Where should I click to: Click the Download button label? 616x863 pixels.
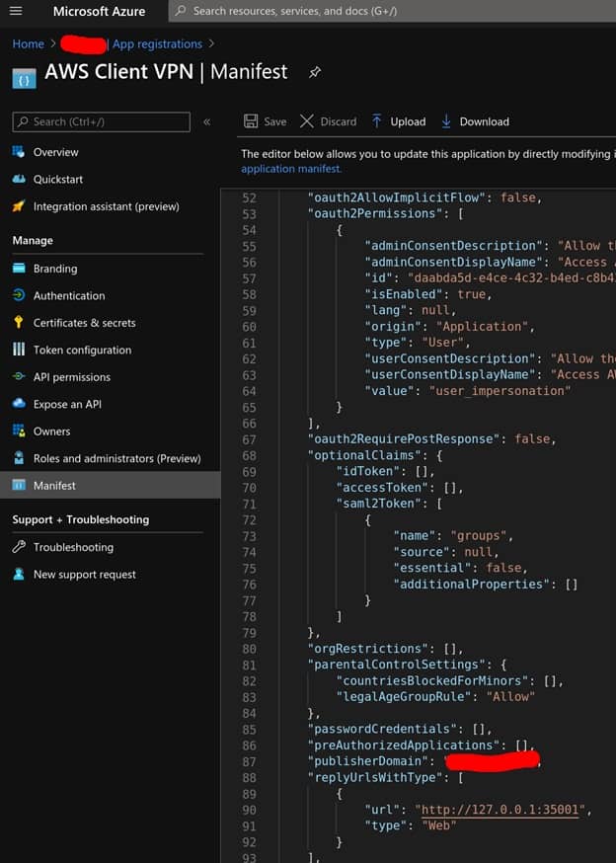tap(485, 121)
